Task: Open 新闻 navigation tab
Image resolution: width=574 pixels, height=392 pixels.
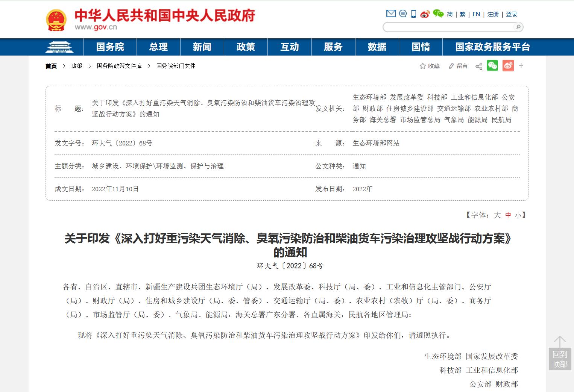Action: pyautogui.click(x=202, y=47)
